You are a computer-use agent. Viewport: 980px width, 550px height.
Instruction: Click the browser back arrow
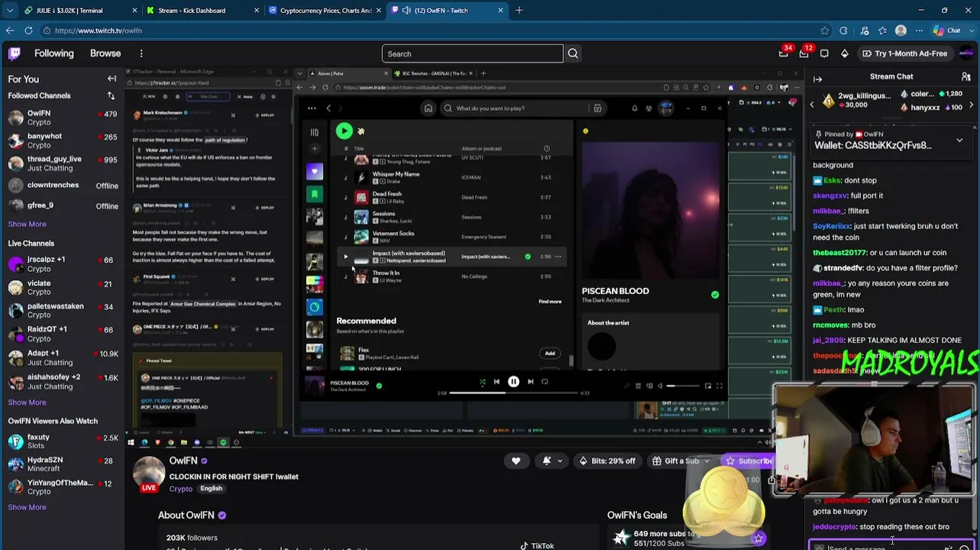pyautogui.click(x=10, y=31)
